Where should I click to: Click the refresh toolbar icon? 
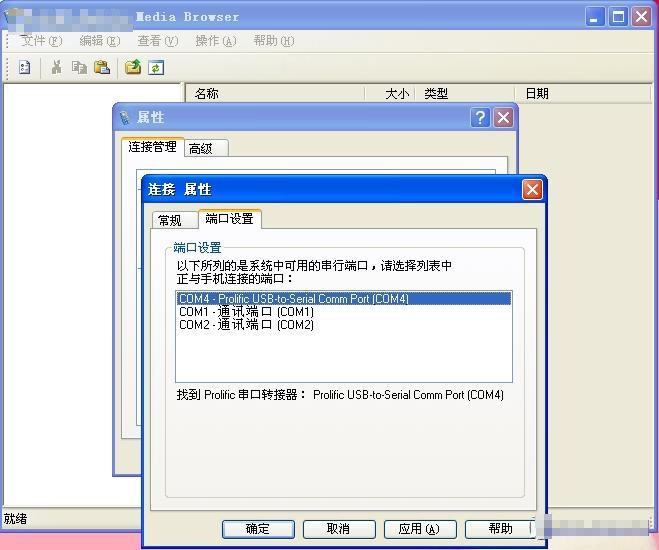pos(156,67)
